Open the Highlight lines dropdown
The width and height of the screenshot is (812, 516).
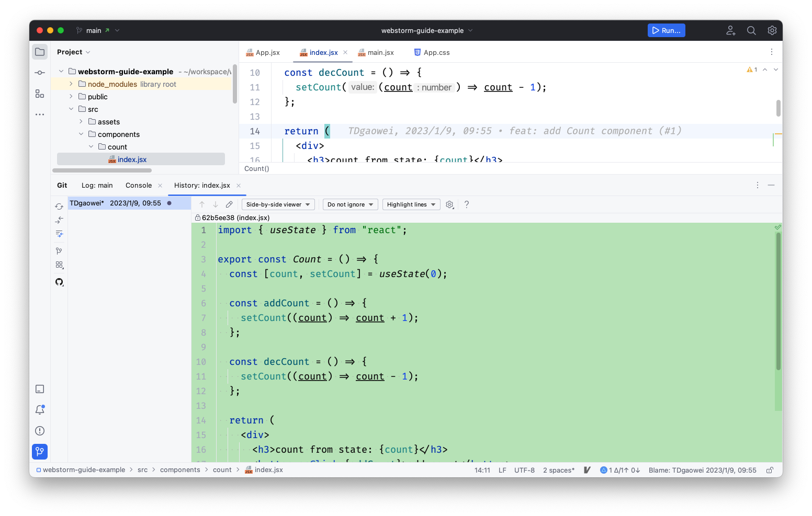click(x=411, y=204)
